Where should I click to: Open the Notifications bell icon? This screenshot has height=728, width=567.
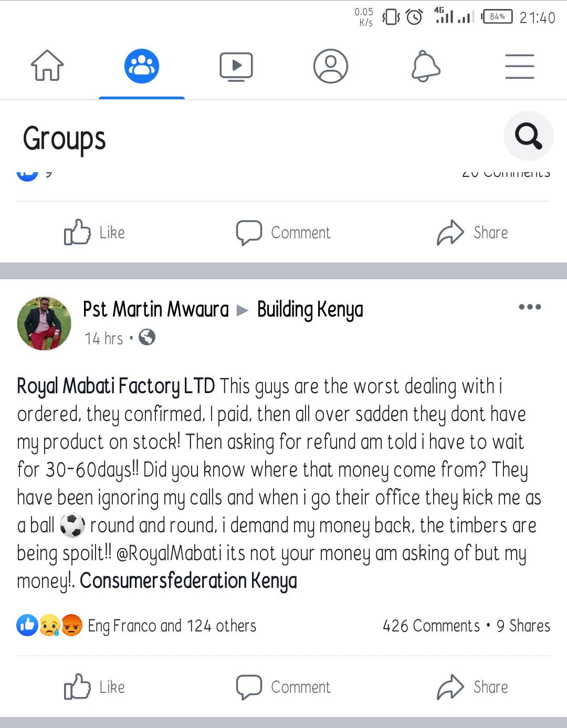425,67
